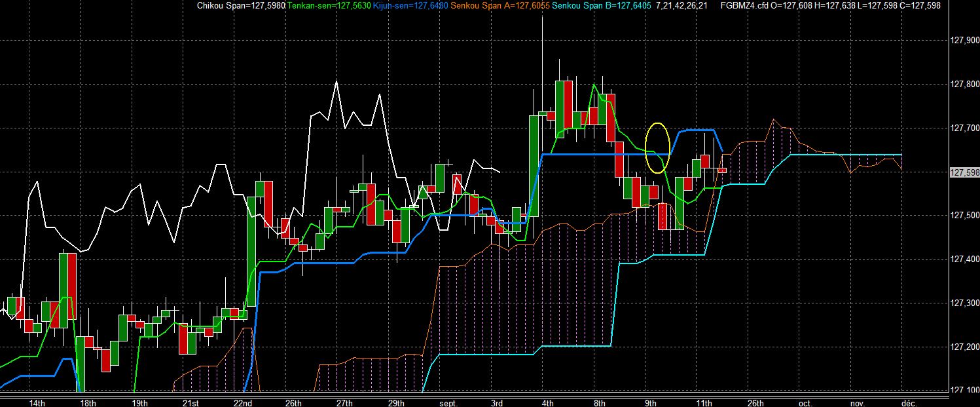Click the 127,500 price axis label
Image resolution: width=980 pixels, height=407 pixels.
[x=963, y=216]
